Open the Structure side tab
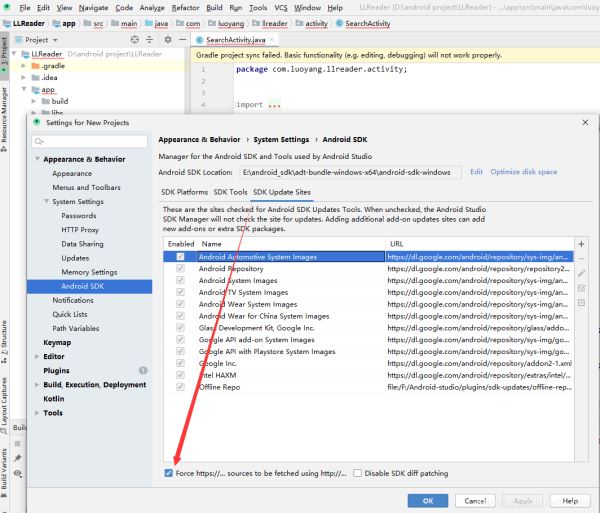Viewport: 600px width, 513px height. (x=4, y=342)
